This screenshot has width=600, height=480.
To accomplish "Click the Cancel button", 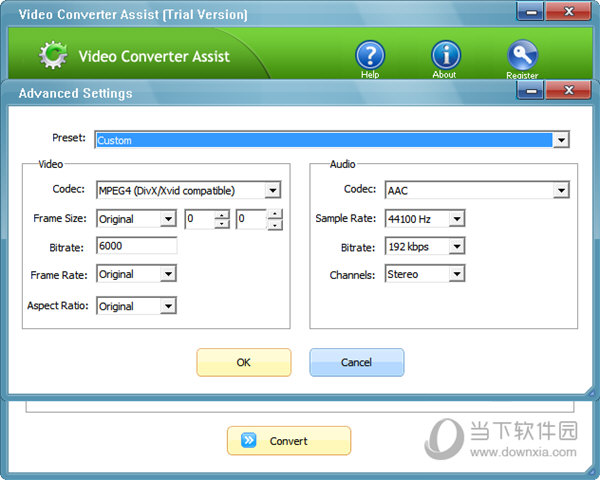I will tap(357, 362).
